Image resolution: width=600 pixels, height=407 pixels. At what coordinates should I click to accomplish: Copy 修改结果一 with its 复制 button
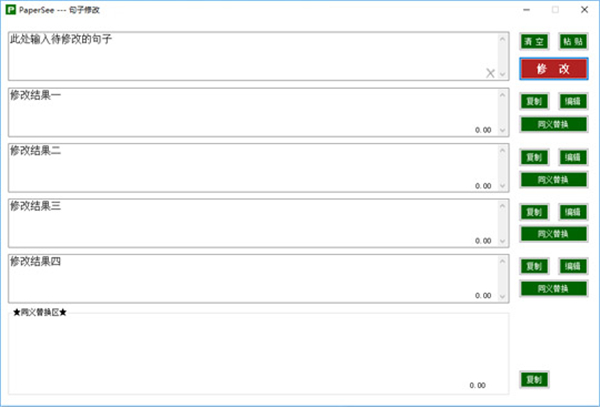[534, 102]
